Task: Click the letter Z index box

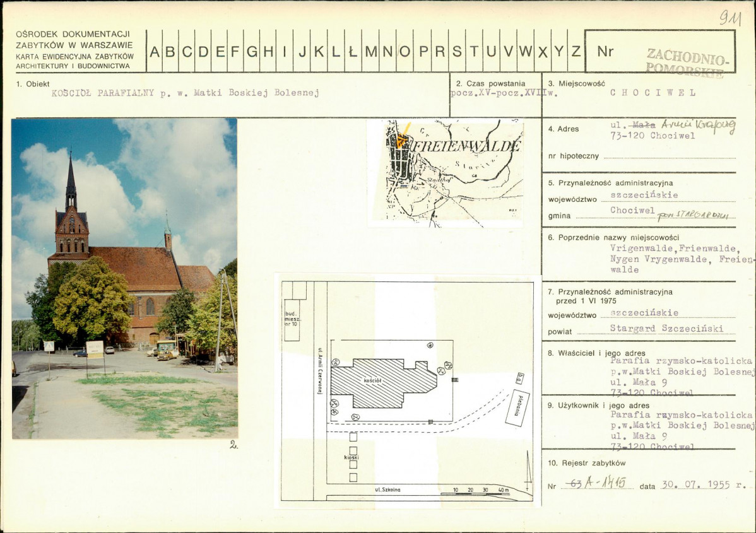Action: [x=576, y=51]
